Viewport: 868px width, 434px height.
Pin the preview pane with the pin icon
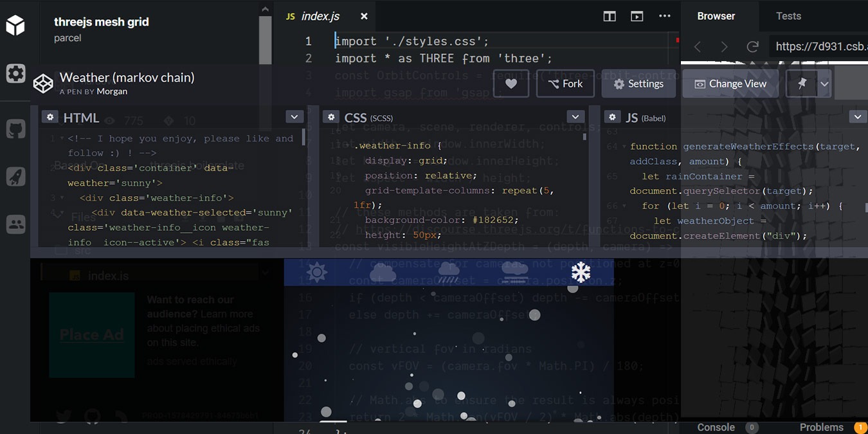pos(802,83)
